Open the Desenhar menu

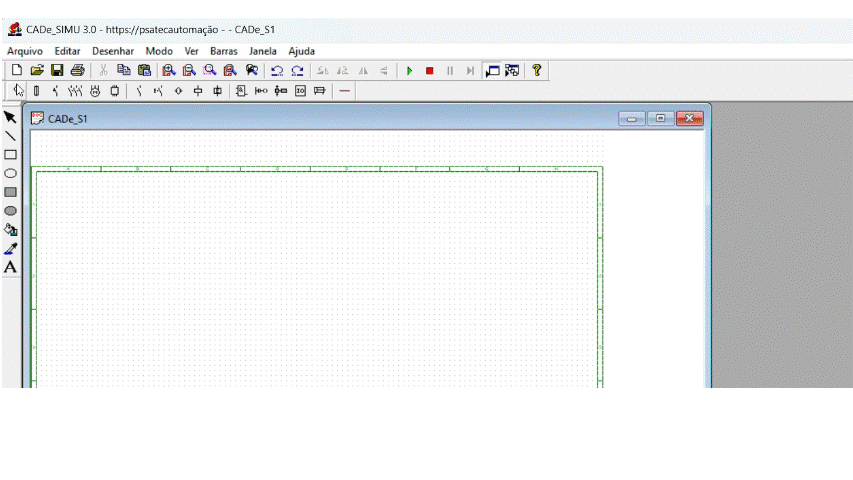pos(113,51)
